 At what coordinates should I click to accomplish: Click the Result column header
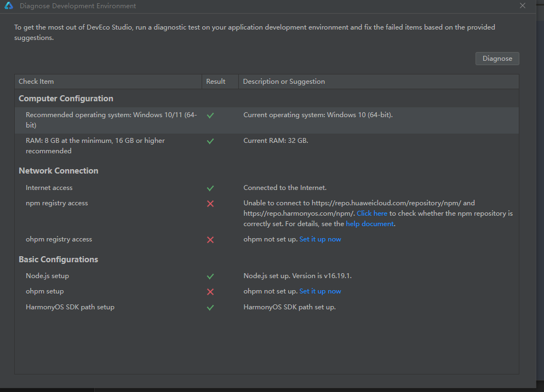point(215,82)
